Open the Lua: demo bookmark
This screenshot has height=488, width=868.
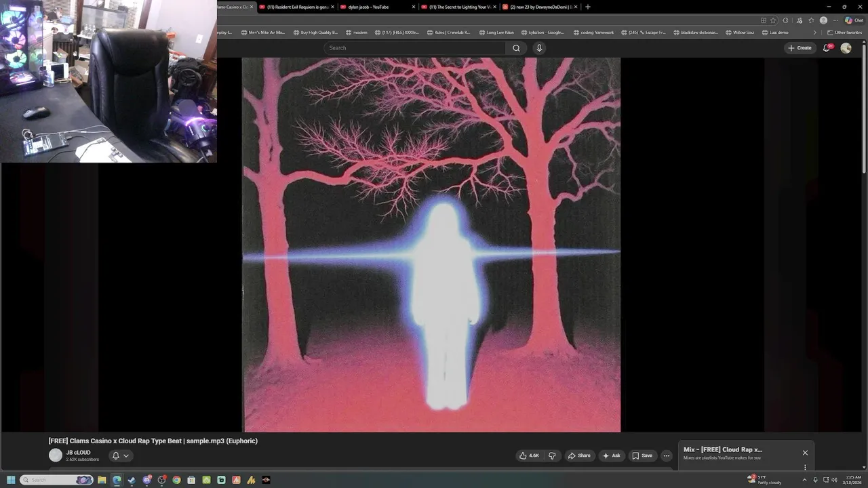tap(775, 33)
